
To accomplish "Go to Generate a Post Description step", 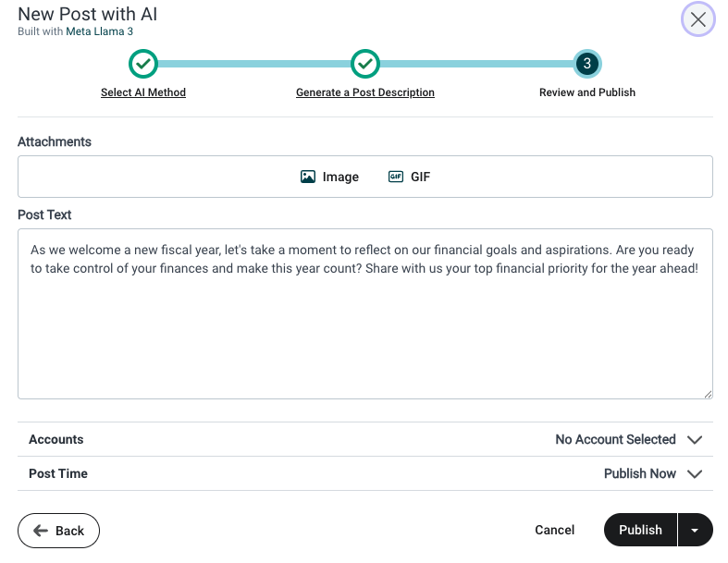I will point(365,92).
